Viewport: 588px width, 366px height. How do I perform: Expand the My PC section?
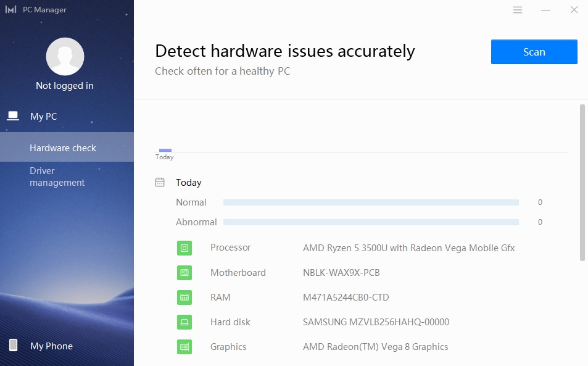[x=43, y=116]
